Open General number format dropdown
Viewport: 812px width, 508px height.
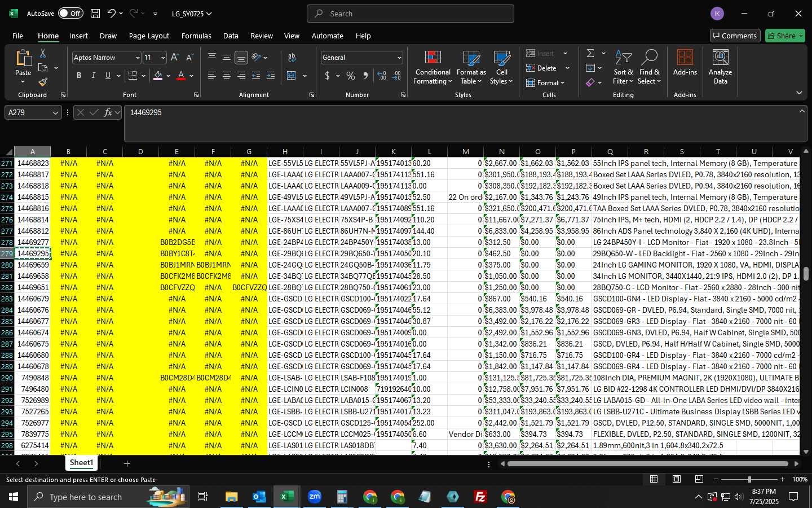(x=399, y=58)
